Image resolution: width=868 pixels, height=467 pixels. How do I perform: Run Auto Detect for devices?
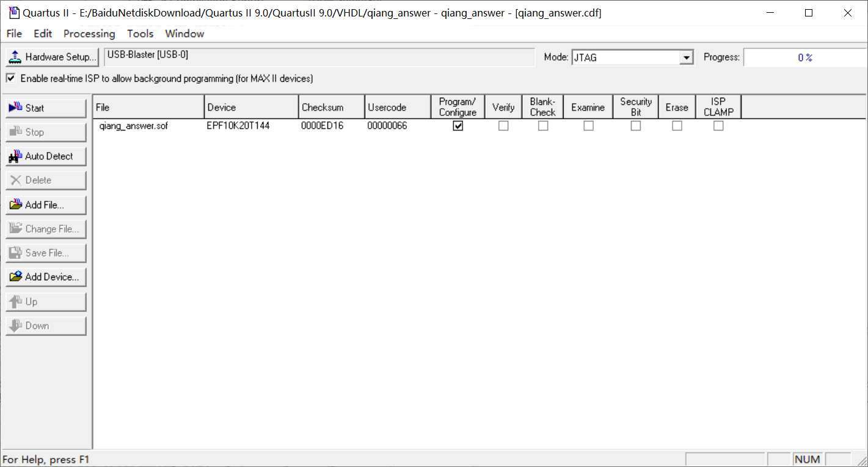point(46,156)
